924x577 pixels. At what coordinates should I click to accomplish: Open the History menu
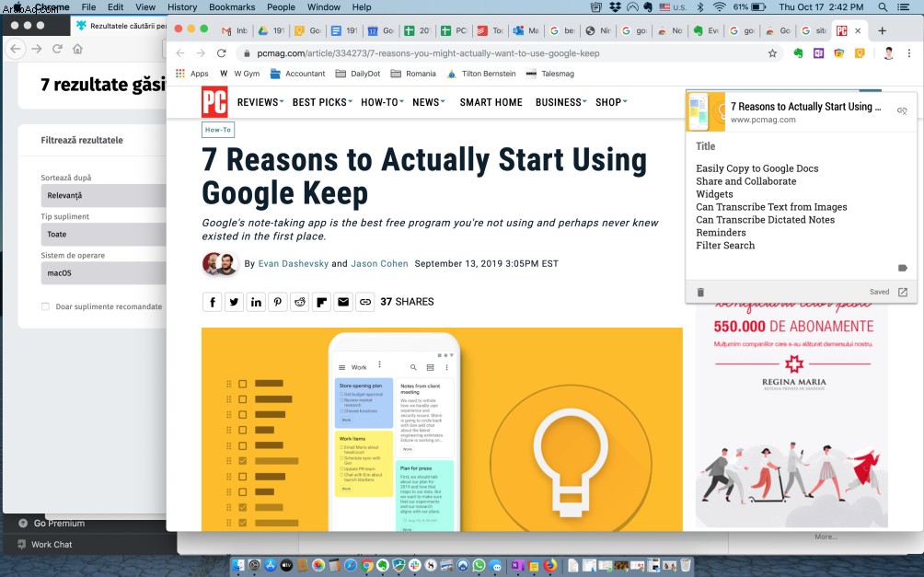click(182, 7)
